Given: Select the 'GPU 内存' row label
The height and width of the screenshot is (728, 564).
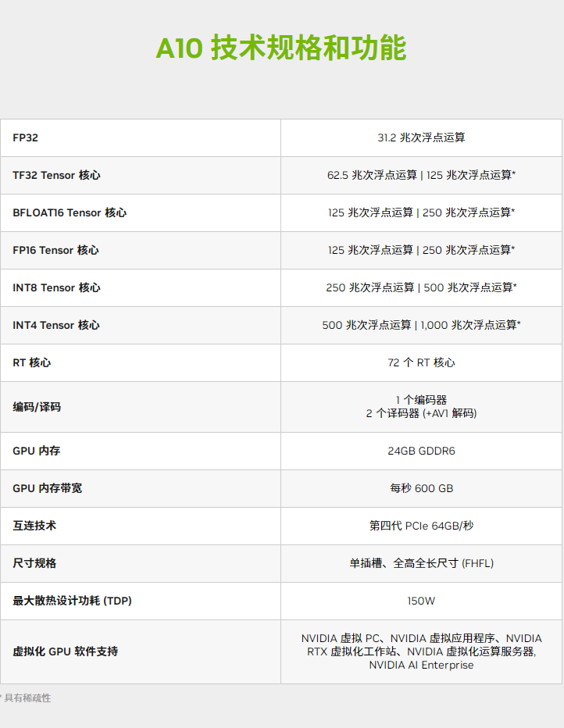Looking at the screenshot, I should [36, 451].
